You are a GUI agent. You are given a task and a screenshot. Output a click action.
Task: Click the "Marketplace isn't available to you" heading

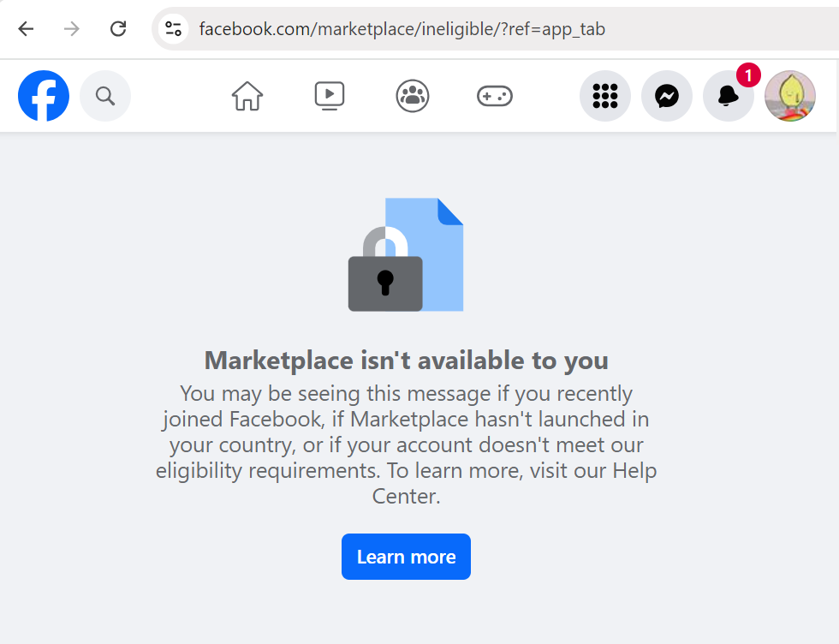(x=406, y=361)
